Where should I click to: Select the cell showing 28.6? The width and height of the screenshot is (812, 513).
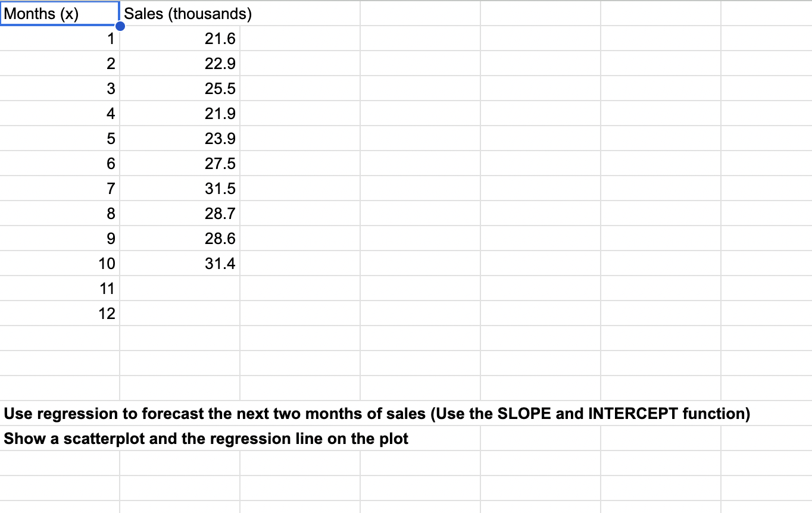(x=179, y=238)
